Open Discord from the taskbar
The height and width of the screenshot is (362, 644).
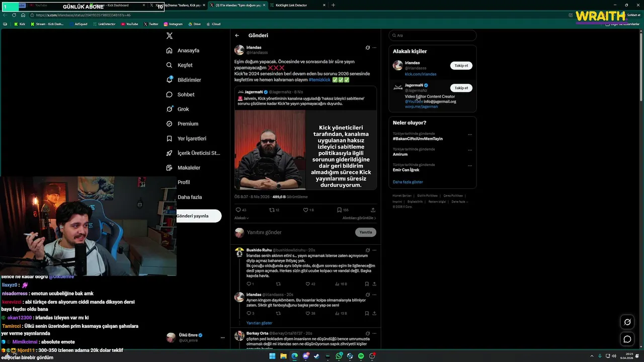(306, 356)
